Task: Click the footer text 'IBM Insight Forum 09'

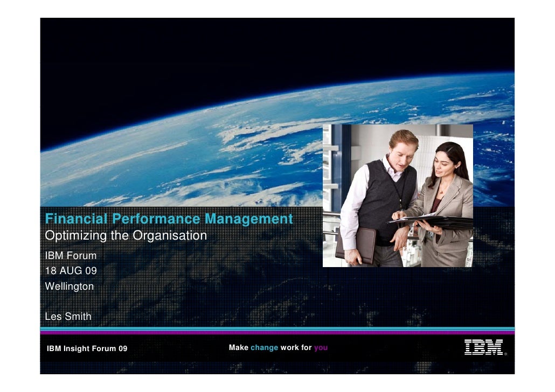Action: (87, 348)
